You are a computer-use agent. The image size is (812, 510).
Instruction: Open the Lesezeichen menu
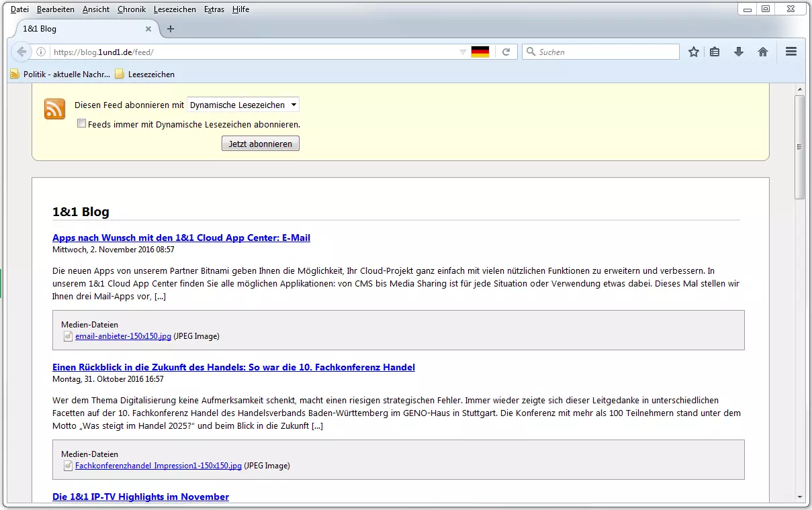pyautogui.click(x=175, y=9)
